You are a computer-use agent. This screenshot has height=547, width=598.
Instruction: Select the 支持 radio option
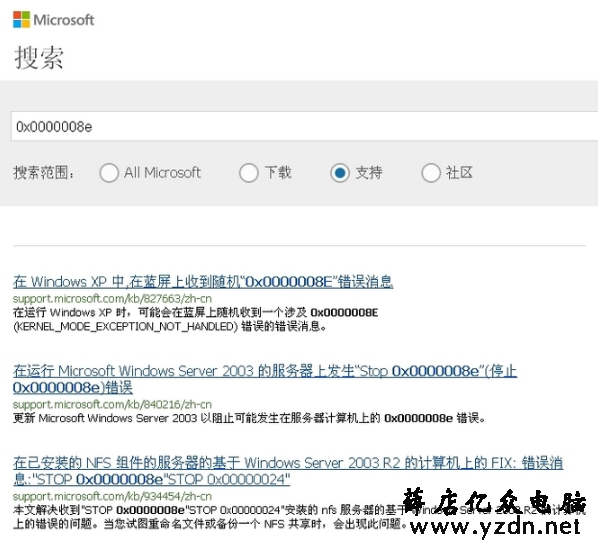tap(340, 173)
